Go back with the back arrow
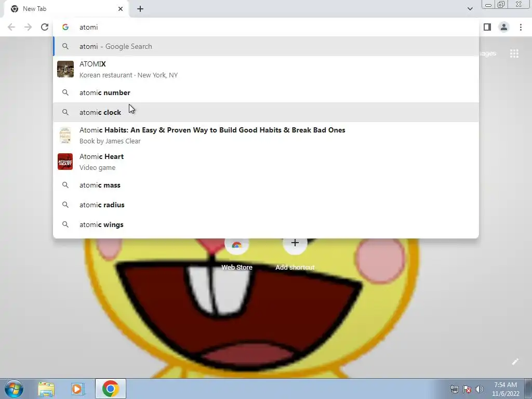 tap(11, 27)
